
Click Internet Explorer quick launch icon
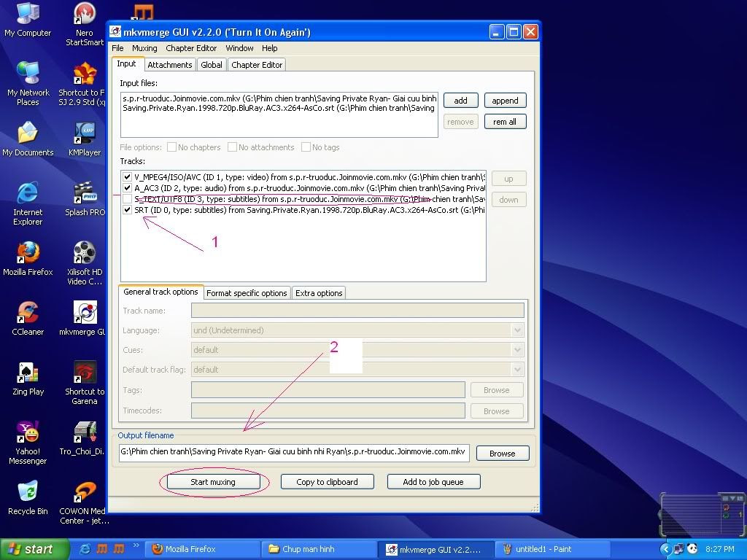pos(85,549)
